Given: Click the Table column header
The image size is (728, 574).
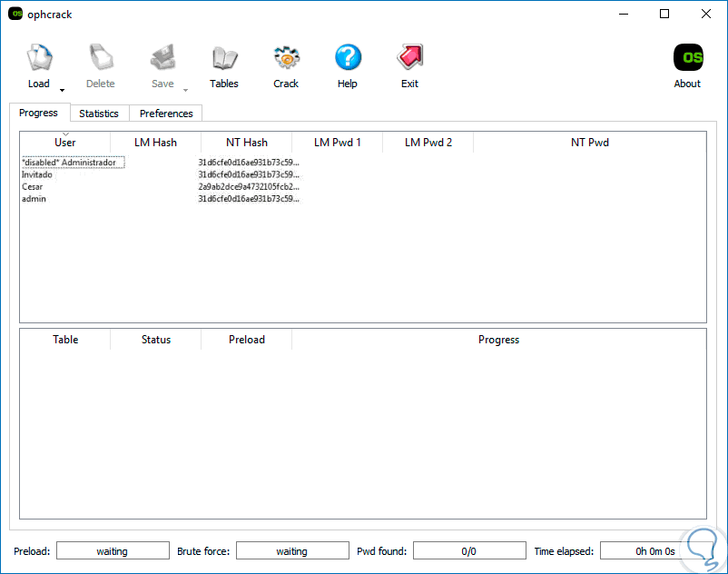Looking at the screenshot, I should 65,340.
